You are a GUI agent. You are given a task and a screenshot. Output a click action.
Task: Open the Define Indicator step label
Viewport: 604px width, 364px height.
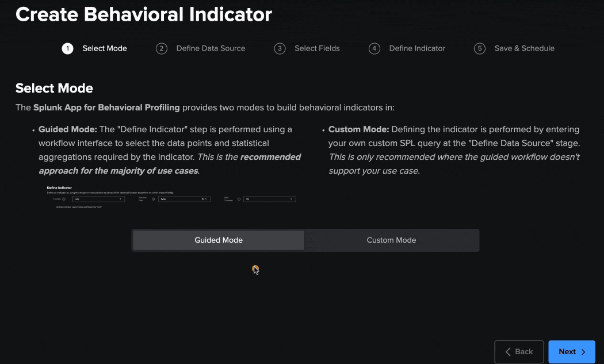point(417,48)
